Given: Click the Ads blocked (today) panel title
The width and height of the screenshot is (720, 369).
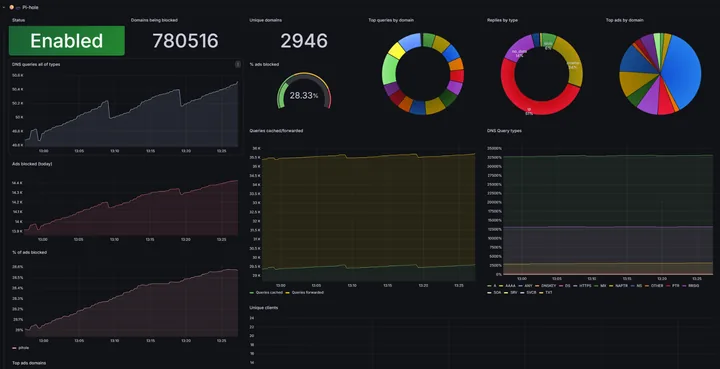Looking at the screenshot, I should 32,164.
